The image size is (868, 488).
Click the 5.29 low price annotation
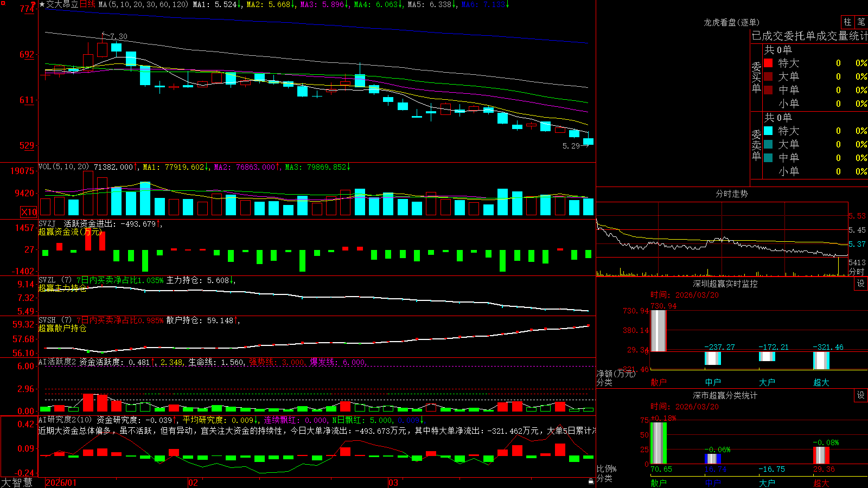[x=571, y=146]
